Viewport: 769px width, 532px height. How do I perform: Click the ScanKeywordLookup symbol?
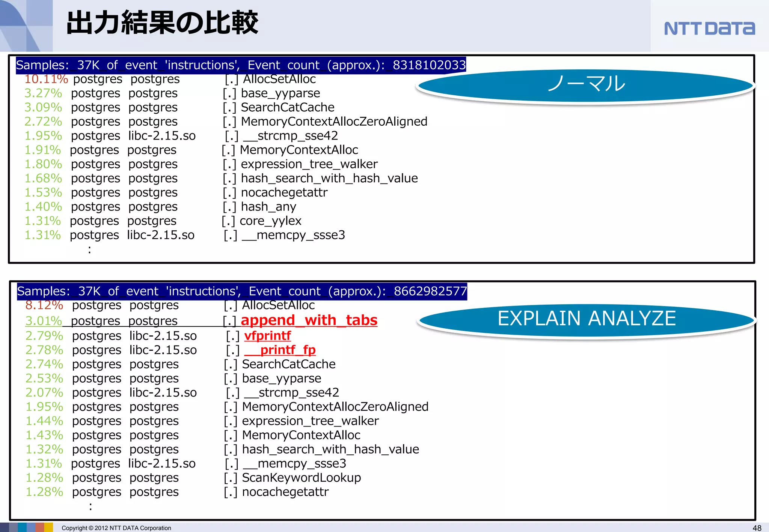(x=302, y=478)
